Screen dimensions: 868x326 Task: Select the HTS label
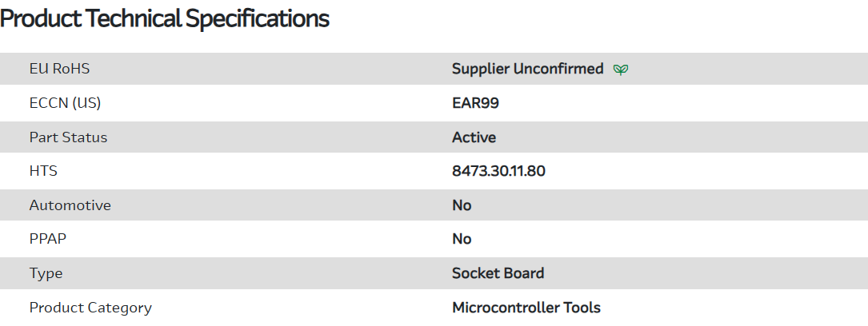coord(43,171)
